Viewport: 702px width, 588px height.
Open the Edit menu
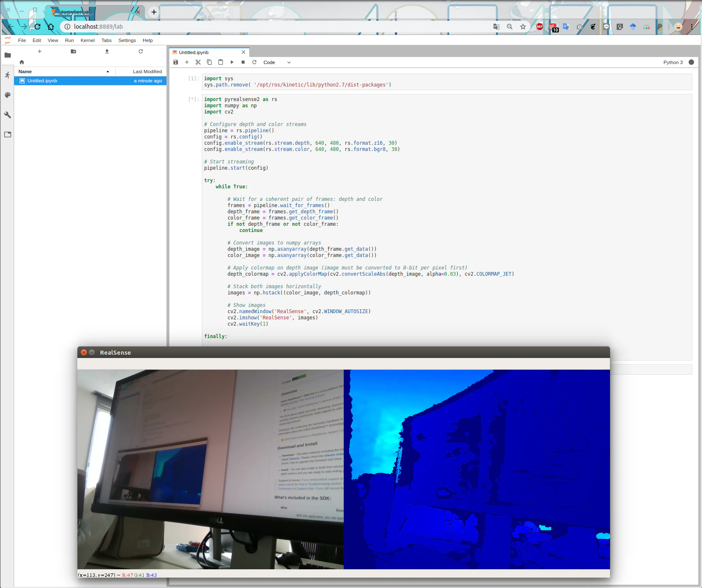point(37,40)
